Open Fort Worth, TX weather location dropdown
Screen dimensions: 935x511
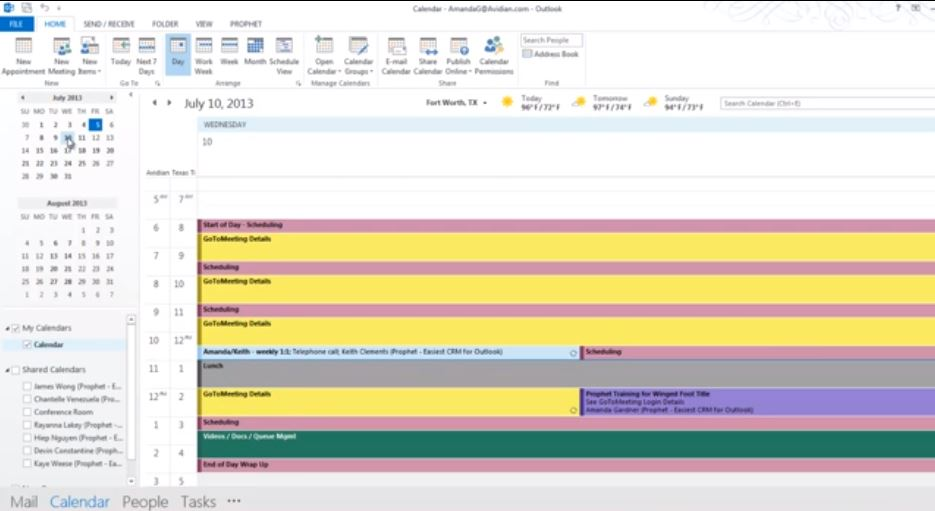[456, 103]
